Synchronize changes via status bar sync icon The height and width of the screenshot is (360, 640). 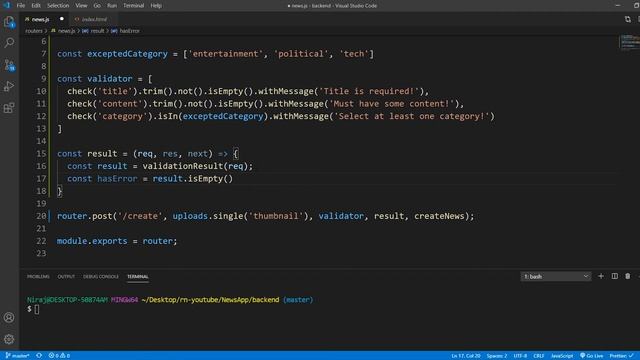tap(39, 356)
